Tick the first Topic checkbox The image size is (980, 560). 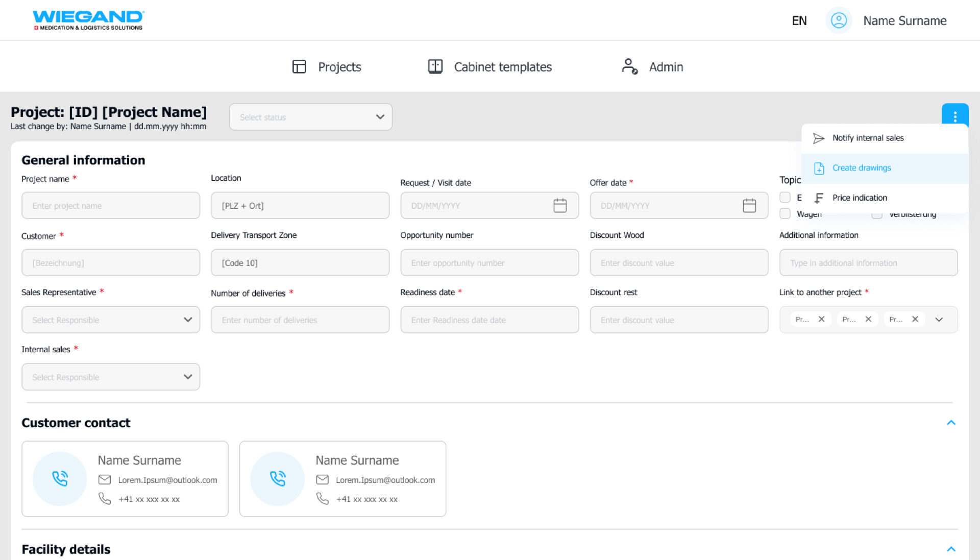pos(785,198)
